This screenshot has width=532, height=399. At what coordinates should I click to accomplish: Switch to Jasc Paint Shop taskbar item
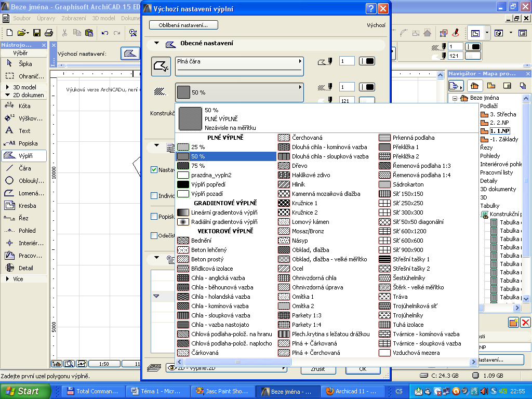coord(222,391)
